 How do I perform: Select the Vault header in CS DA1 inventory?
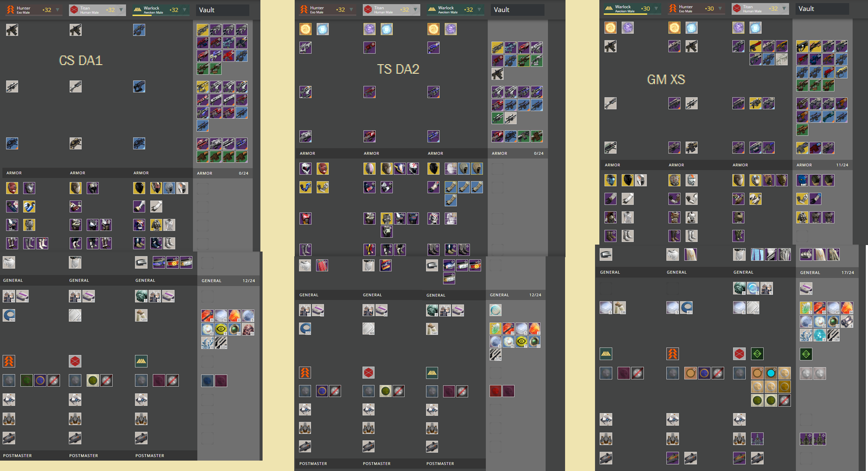click(x=222, y=10)
